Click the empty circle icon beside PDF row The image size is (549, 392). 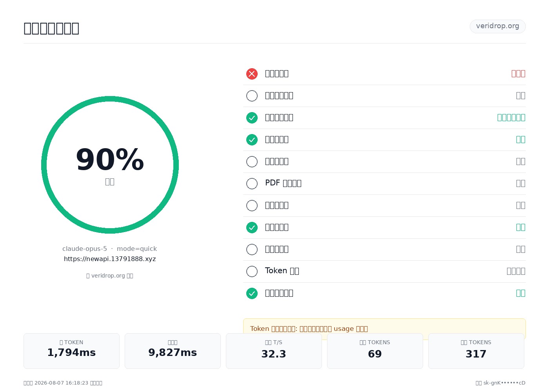click(x=252, y=183)
